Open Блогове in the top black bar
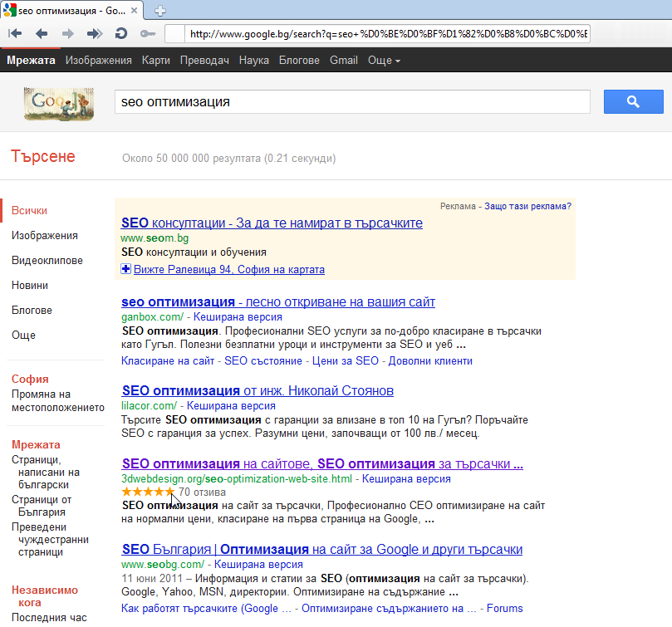The width and height of the screenshot is (672, 627). point(299,61)
